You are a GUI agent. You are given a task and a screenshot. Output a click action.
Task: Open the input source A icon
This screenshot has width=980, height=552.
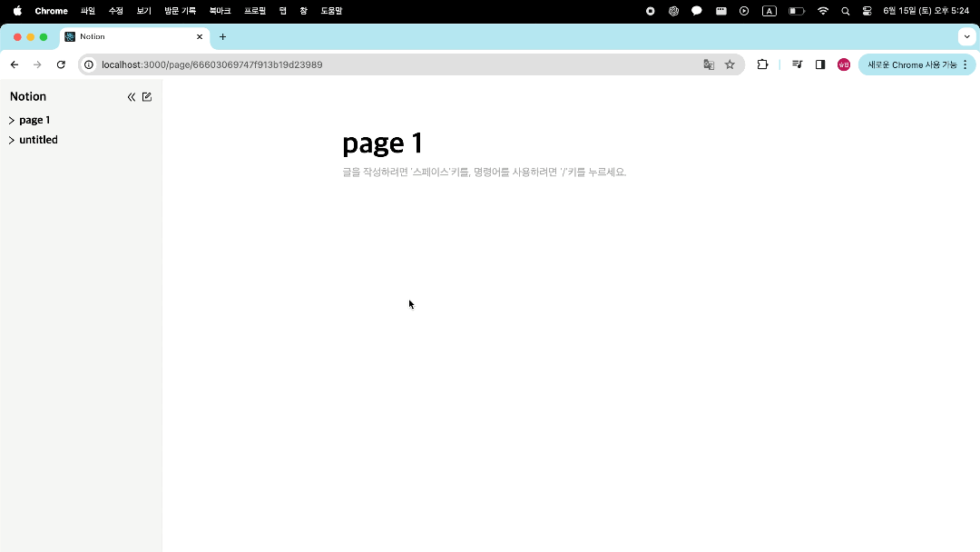coord(769,11)
